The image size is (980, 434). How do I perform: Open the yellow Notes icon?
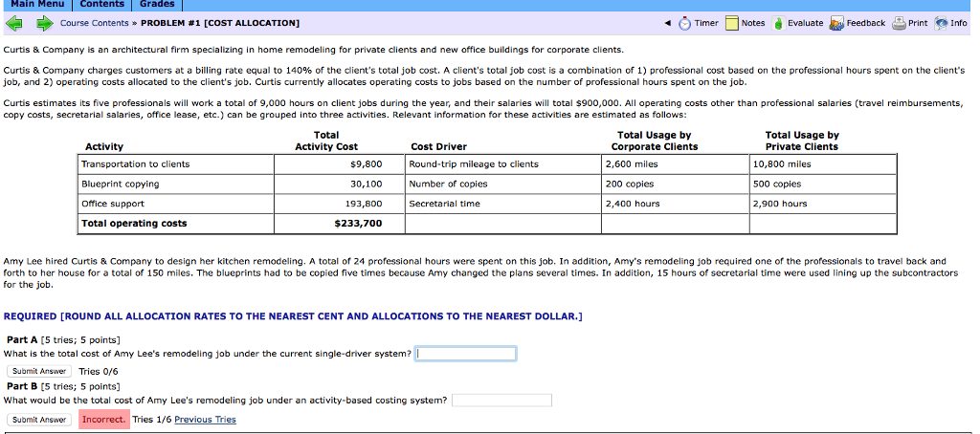click(x=732, y=23)
